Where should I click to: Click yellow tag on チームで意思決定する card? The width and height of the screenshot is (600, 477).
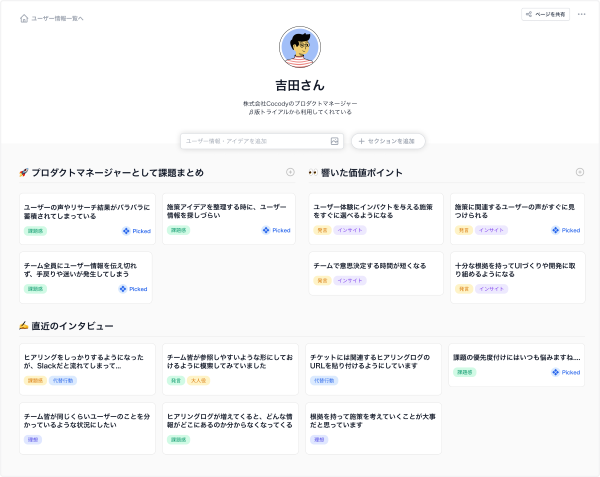click(322, 280)
